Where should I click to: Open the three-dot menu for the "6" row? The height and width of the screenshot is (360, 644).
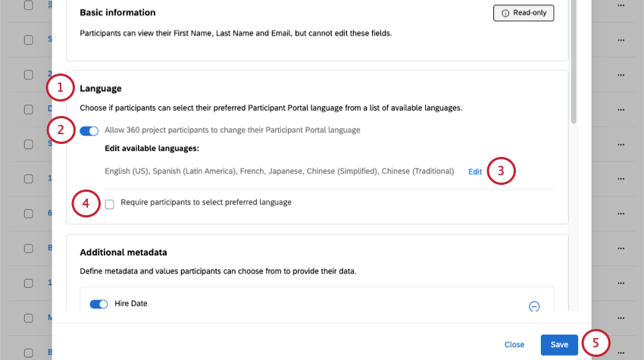621,214
